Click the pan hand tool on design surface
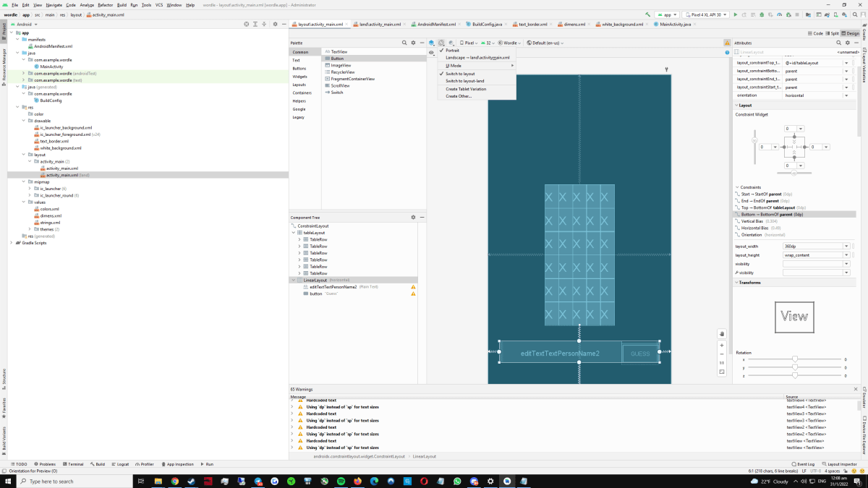The image size is (868, 488). [x=722, y=334]
